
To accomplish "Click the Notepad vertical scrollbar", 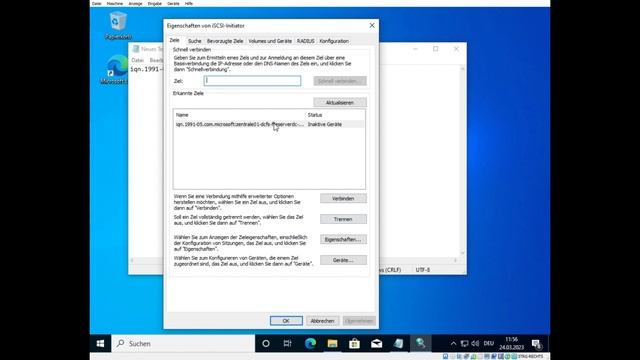I will [462, 160].
